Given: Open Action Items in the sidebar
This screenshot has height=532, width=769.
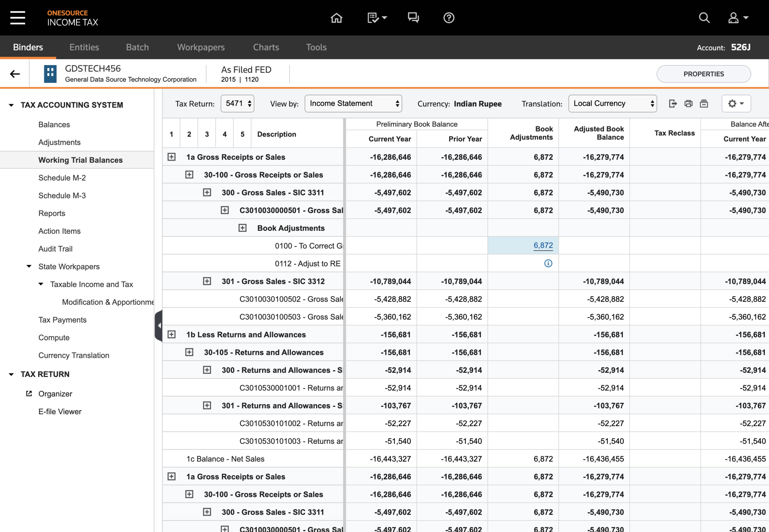Looking at the screenshot, I should coord(59,231).
